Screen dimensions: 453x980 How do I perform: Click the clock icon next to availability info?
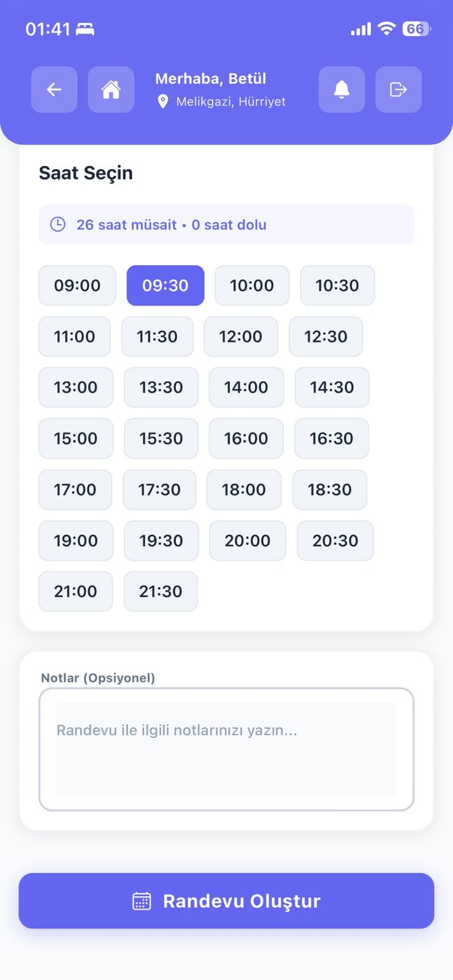tap(58, 224)
